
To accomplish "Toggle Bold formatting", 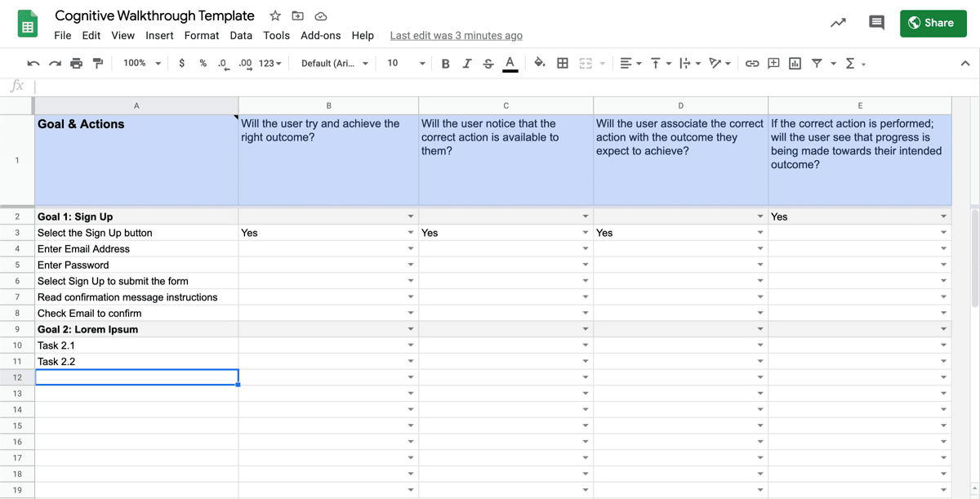I will pyautogui.click(x=445, y=64).
